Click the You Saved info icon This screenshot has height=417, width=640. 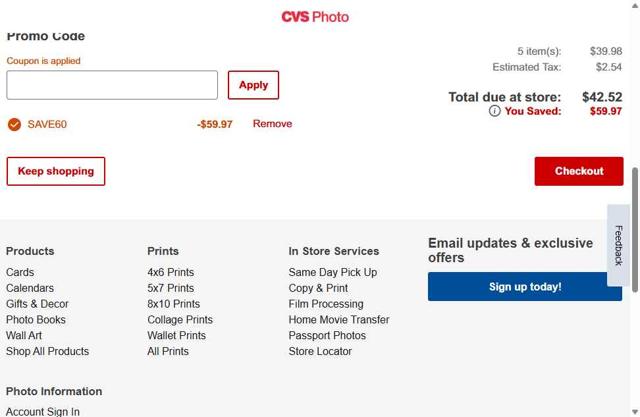pos(495,111)
